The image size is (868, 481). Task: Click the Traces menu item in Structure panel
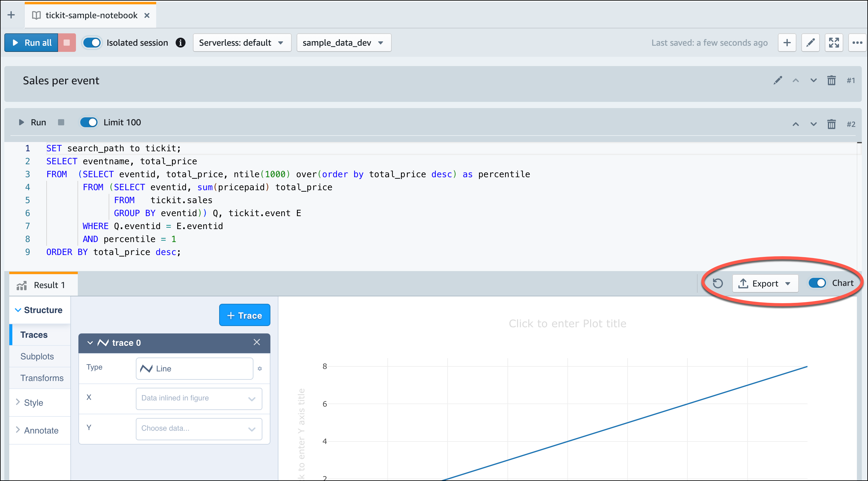(34, 335)
